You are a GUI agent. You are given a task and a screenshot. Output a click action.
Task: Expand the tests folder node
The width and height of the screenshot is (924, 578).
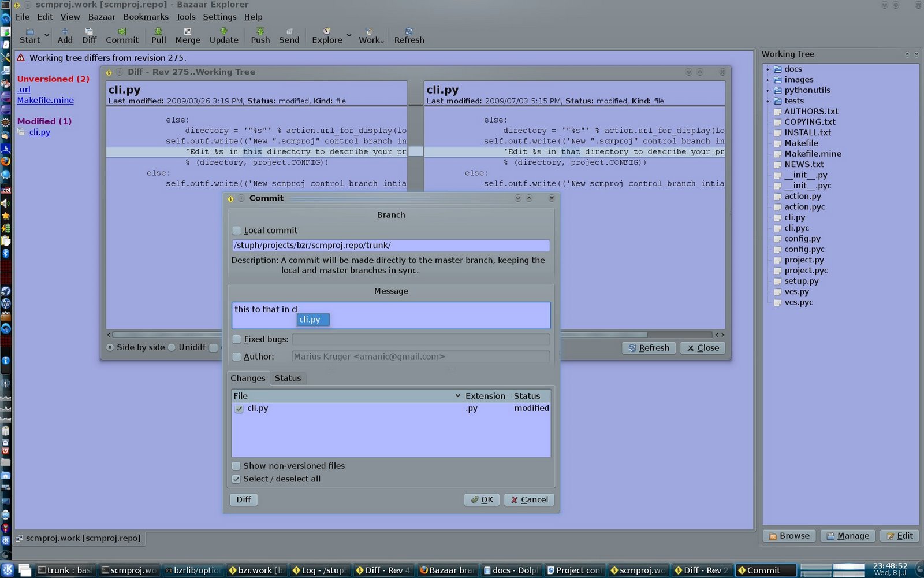click(x=767, y=101)
